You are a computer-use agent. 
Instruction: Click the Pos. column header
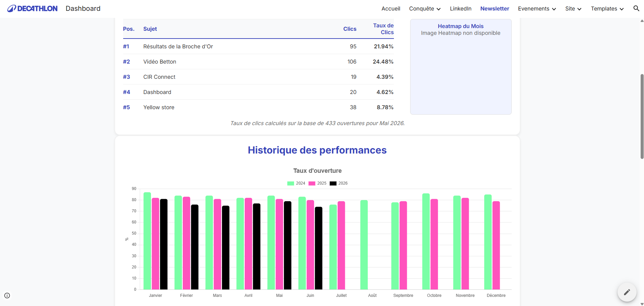129,29
